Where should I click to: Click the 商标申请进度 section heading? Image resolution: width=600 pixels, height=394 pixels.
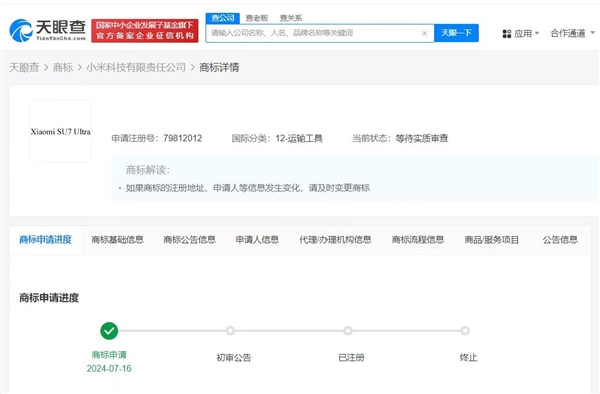[x=49, y=298]
